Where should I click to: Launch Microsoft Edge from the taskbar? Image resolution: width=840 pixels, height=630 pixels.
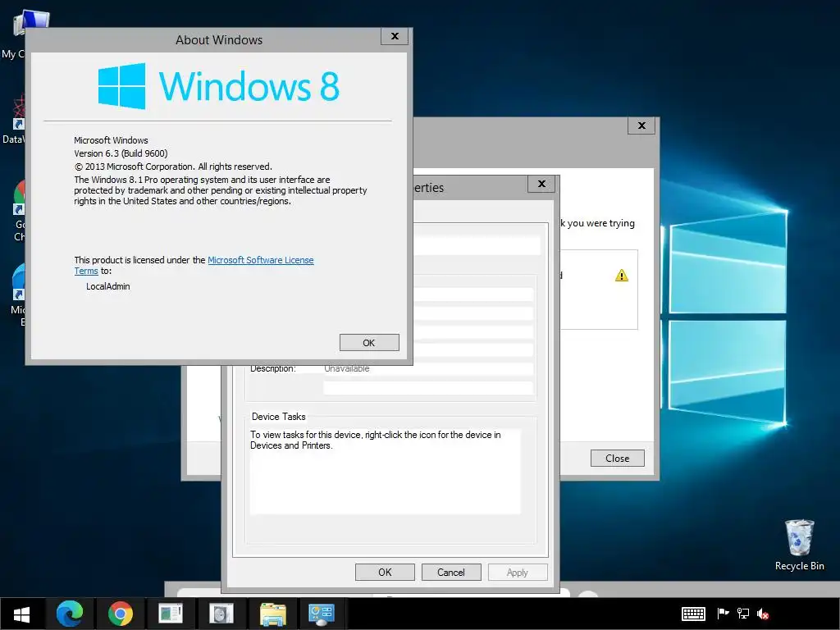tap(70, 614)
